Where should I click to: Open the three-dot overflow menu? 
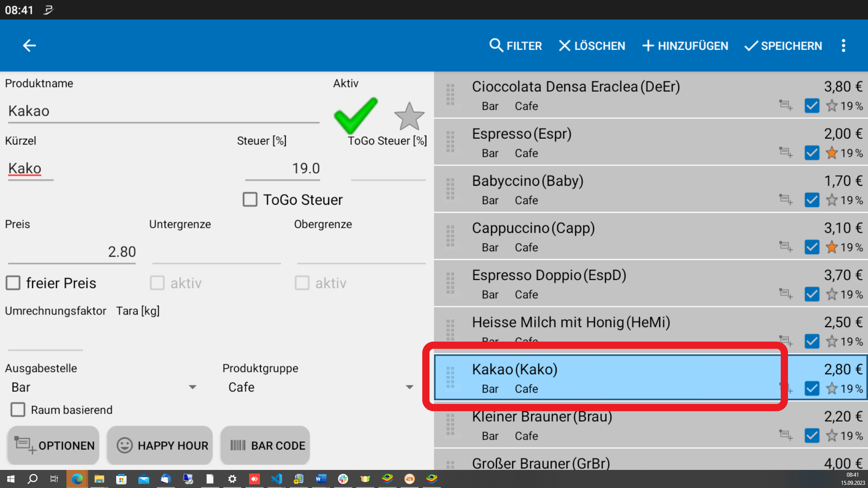pyautogui.click(x=843, y=46)
